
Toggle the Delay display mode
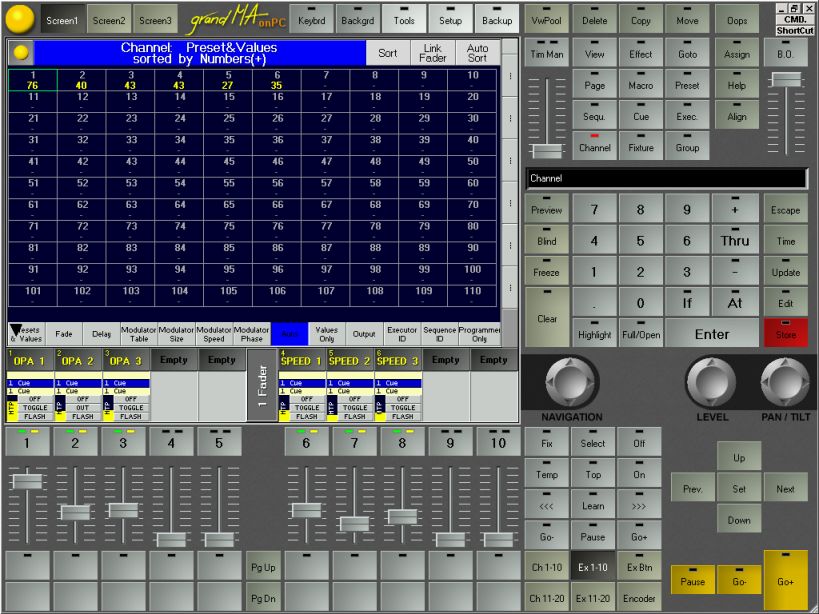[101, 334]
